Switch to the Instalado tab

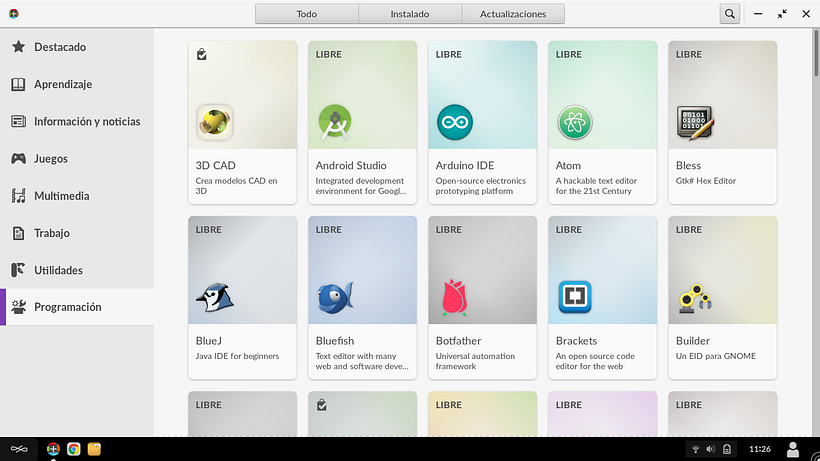coord(410,14)
